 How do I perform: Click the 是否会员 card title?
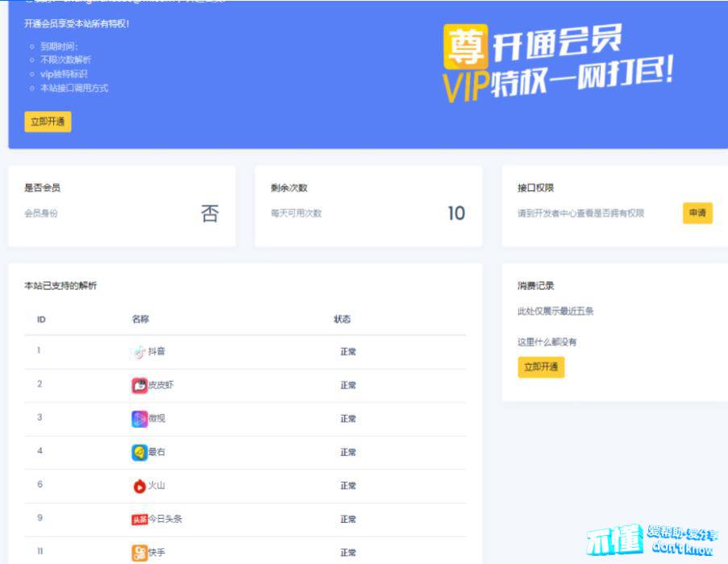pos(42,188)
